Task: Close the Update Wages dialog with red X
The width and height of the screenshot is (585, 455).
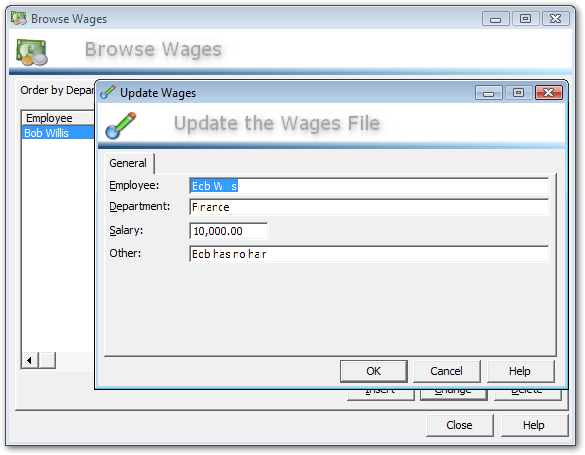Action: pos(548,92)
